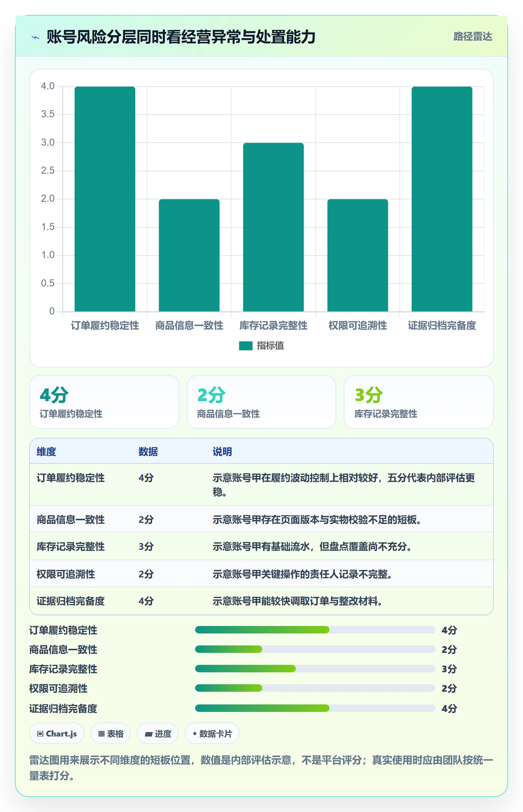The width and height of the screenshot is (523, 812).
Task: Select the chart bar for 库存记录完整性
Action: (273, 227)
